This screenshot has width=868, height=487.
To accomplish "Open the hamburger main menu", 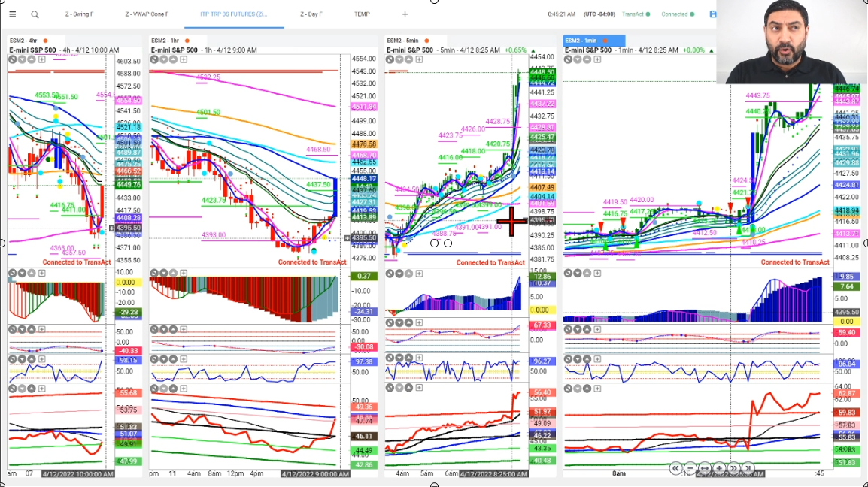I will 12,14.
